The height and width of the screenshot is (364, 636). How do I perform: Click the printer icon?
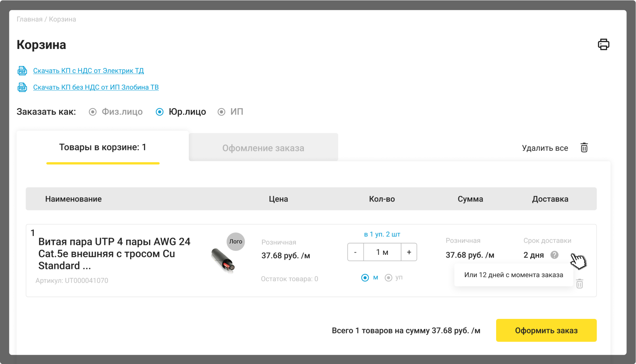click(603, 44)
